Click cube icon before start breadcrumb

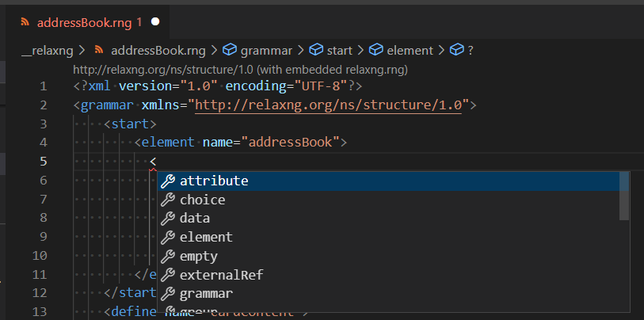(316, 50)
